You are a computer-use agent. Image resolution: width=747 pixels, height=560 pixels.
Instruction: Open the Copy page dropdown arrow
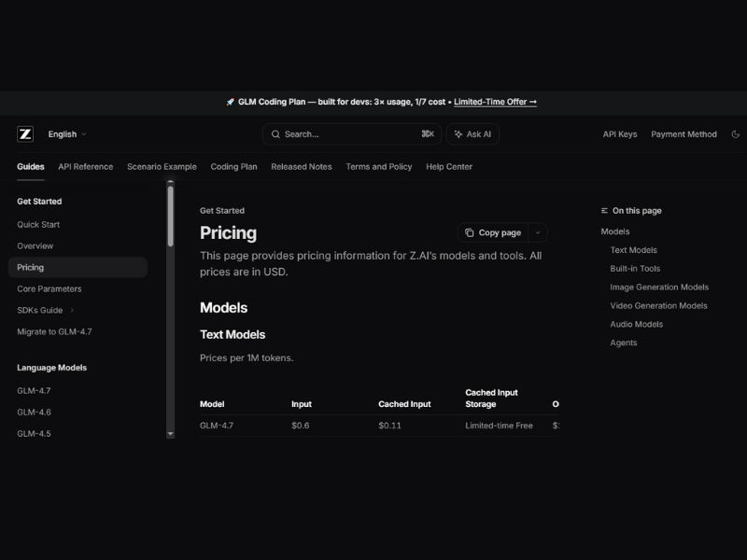pyautogui.click(x=538, y=232)
